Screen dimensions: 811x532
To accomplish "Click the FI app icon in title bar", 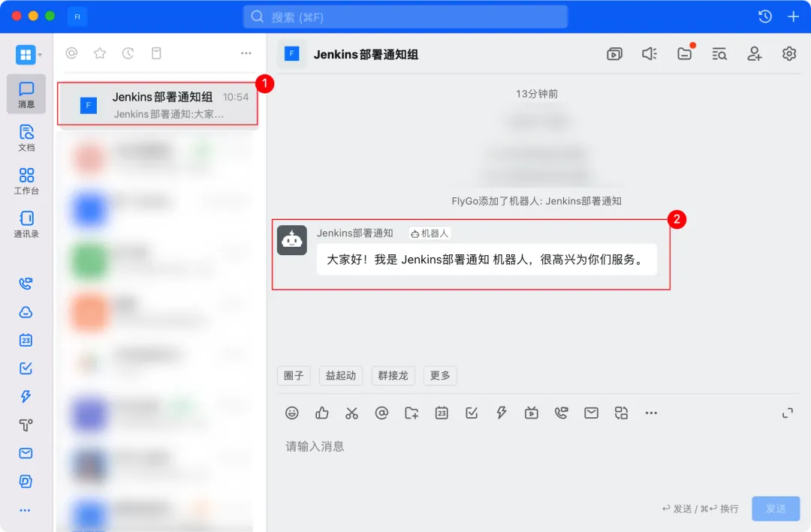I will (77, 17).
